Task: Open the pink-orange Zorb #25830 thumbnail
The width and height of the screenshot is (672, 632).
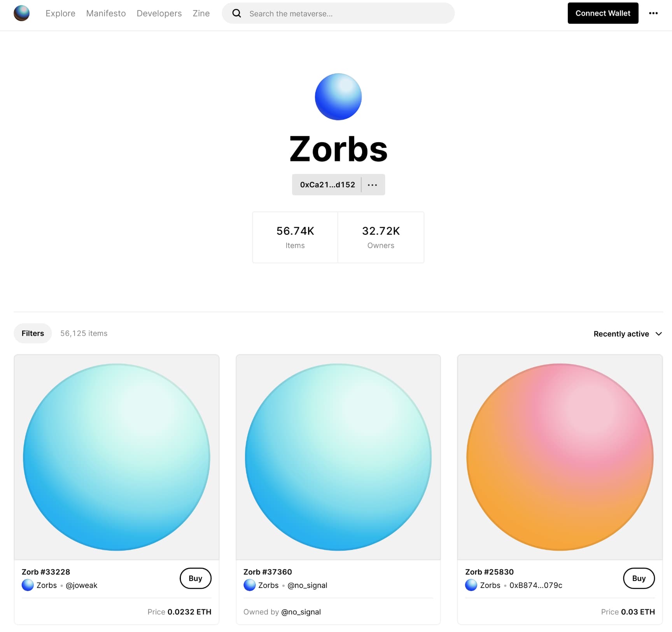Action: [x=560, y=457]
